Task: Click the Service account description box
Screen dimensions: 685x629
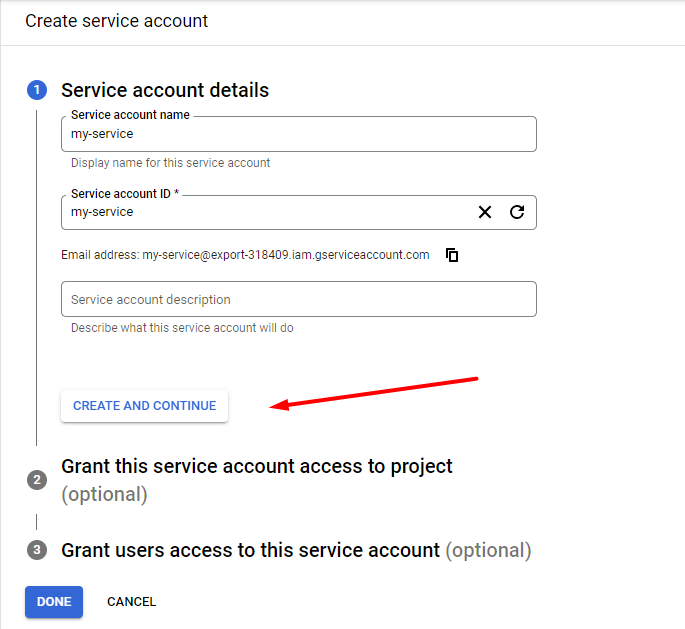Action: (x=299, y=299)
